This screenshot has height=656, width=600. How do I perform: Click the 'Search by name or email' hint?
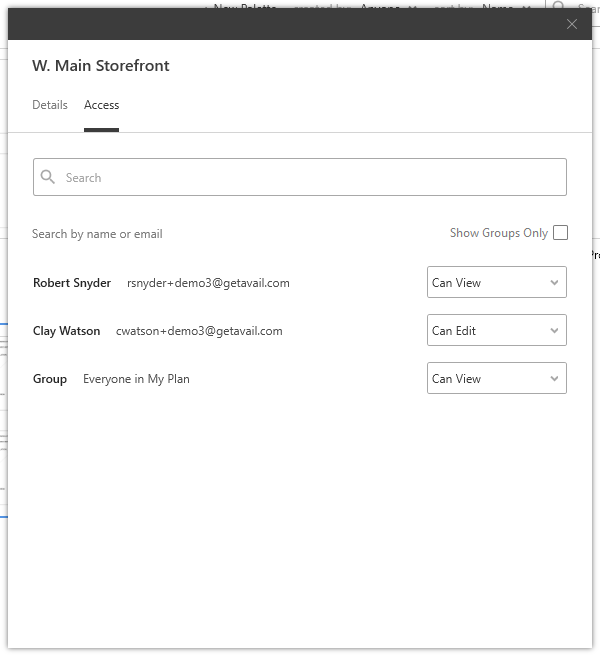coord(97,234)
